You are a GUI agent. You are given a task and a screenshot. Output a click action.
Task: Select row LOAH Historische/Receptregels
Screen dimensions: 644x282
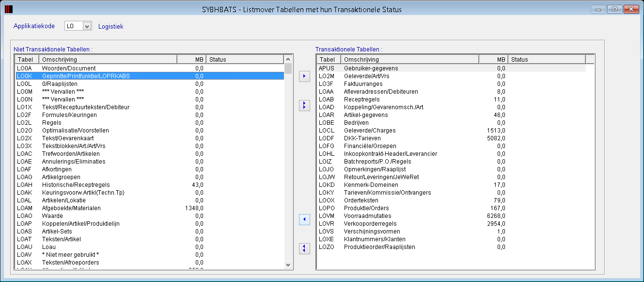[x=149, y=184]
